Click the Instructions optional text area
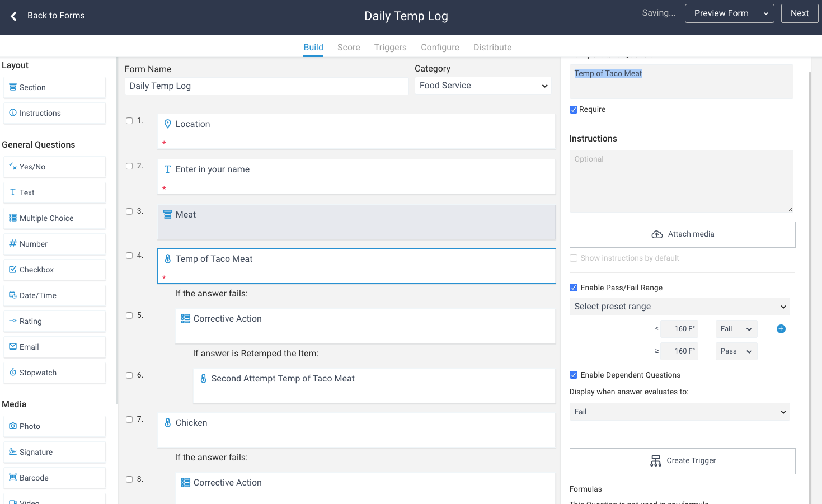 pos(681,181)
